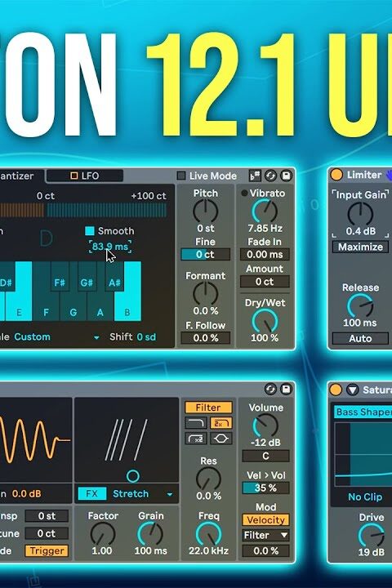Click the flat/sharp note naming icon
This screenshot has height=588, width=392.
click(x=255, y=176)
